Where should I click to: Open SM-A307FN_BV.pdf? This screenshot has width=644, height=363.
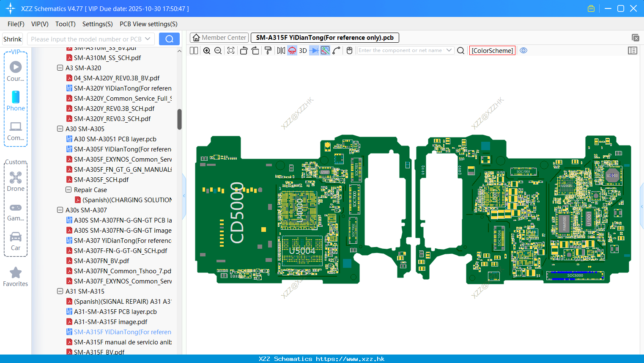[101, 261]
